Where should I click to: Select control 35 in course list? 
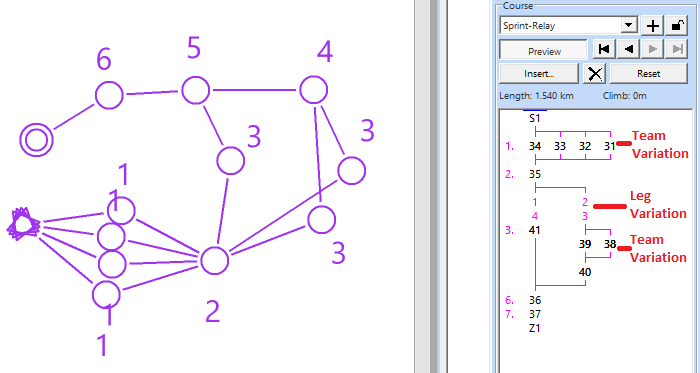(x=535, y=174)
